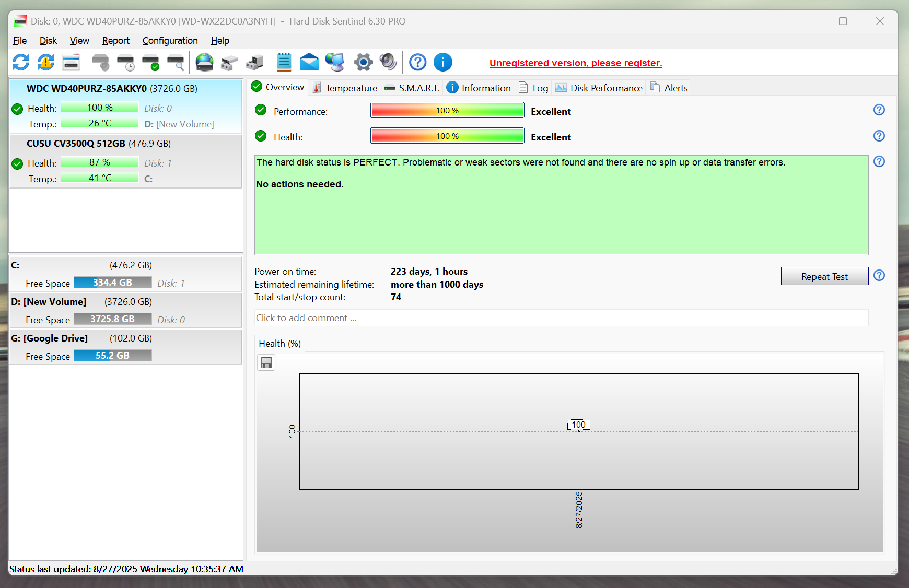Click the D: free space 3725.8 GB bar
This screenshot has height=588, width=909.
(113, 319)
